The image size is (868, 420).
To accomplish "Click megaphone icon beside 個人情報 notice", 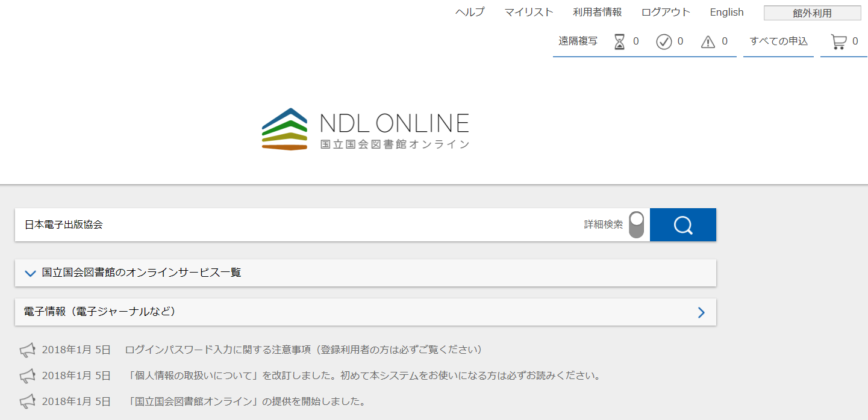I will [28, 375].
